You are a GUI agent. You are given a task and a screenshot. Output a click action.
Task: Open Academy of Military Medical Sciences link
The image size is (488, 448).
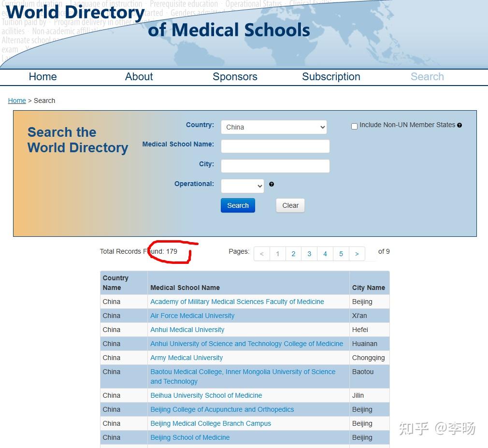point(237,302)
